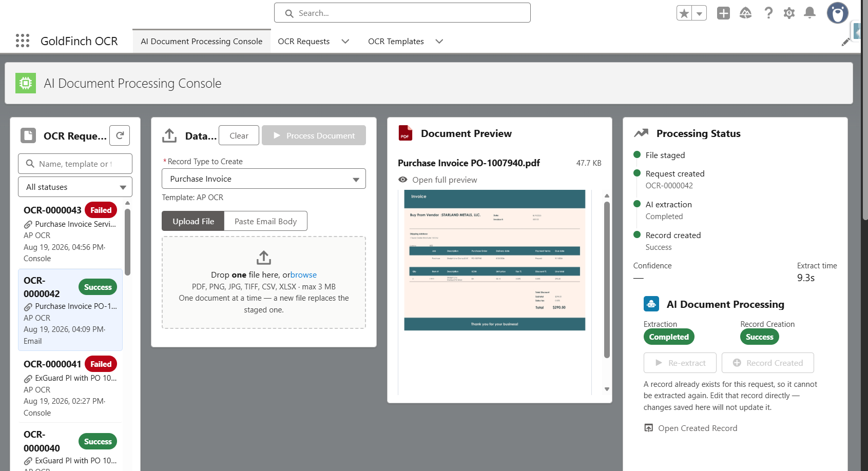868x471 pixels.
Task: Click the Re-extract button
Action: point(680,363)
